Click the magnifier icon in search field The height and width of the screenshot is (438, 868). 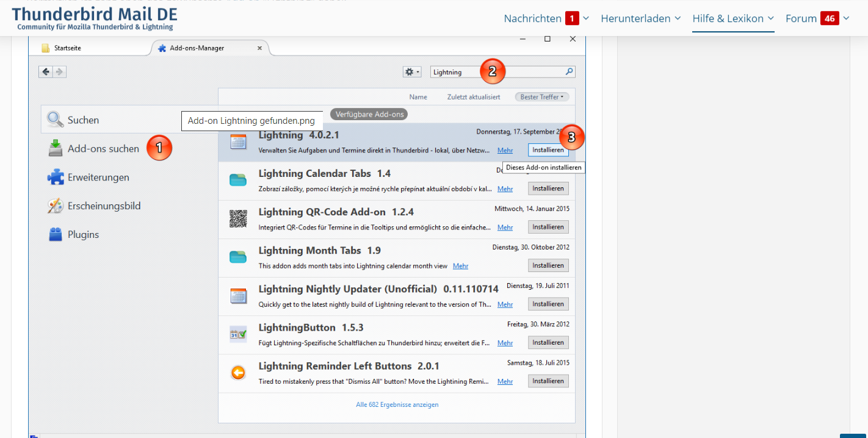(x=569, y=72)
